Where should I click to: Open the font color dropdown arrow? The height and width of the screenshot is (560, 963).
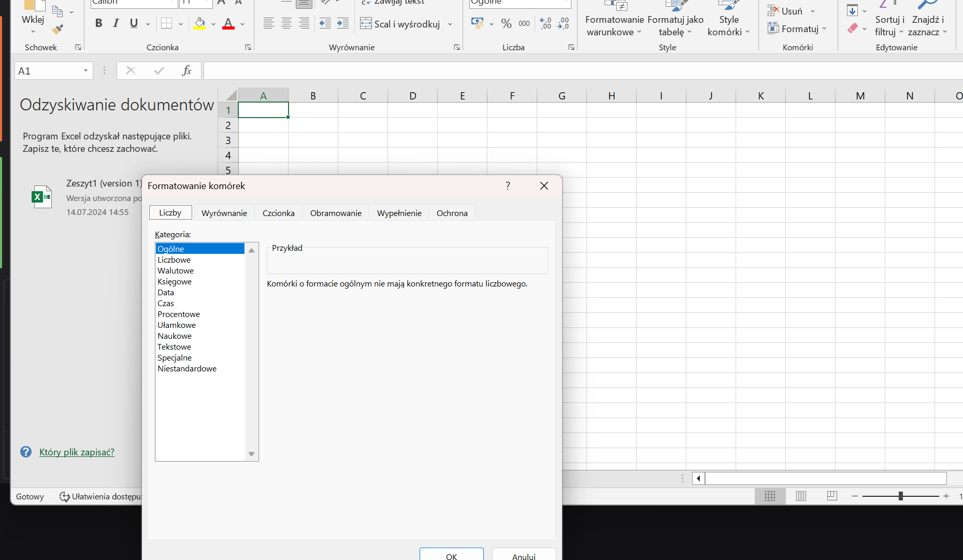(x=242, y=24)
